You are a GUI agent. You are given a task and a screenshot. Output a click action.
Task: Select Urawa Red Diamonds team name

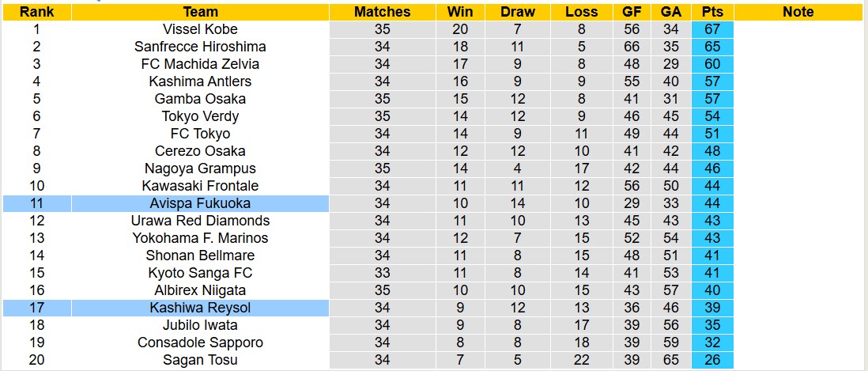click(x=200, y=221)
